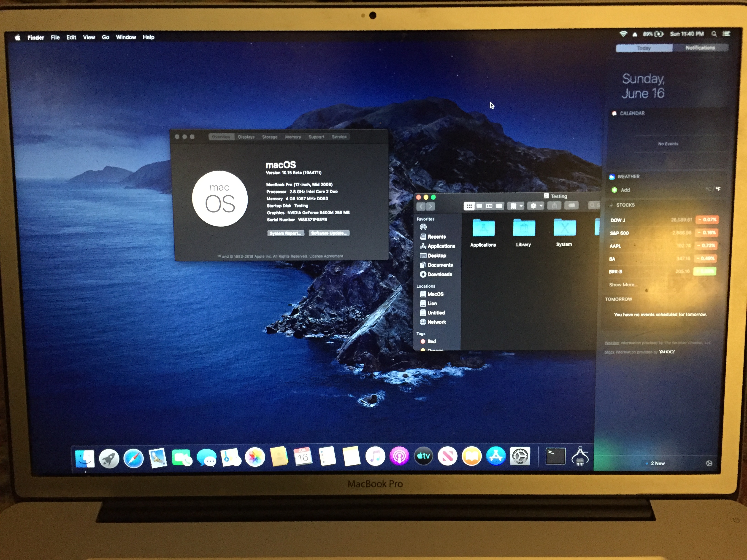Click the Finder share toolbar icon
Screen dimensions: 747x560
pyautogui.click(x=554, y=206)
